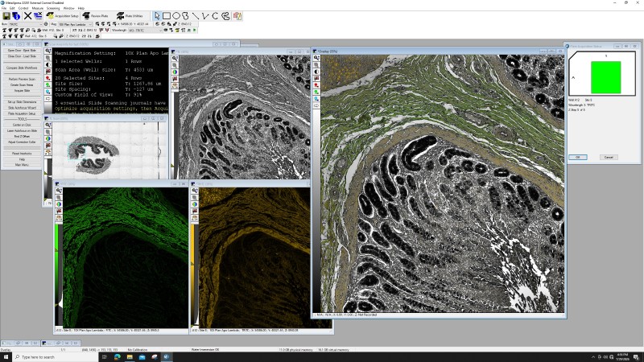This screenshot has width=644, height=362.
Task: Select the C-shaped traced line tool
Action: coord(215,16)
